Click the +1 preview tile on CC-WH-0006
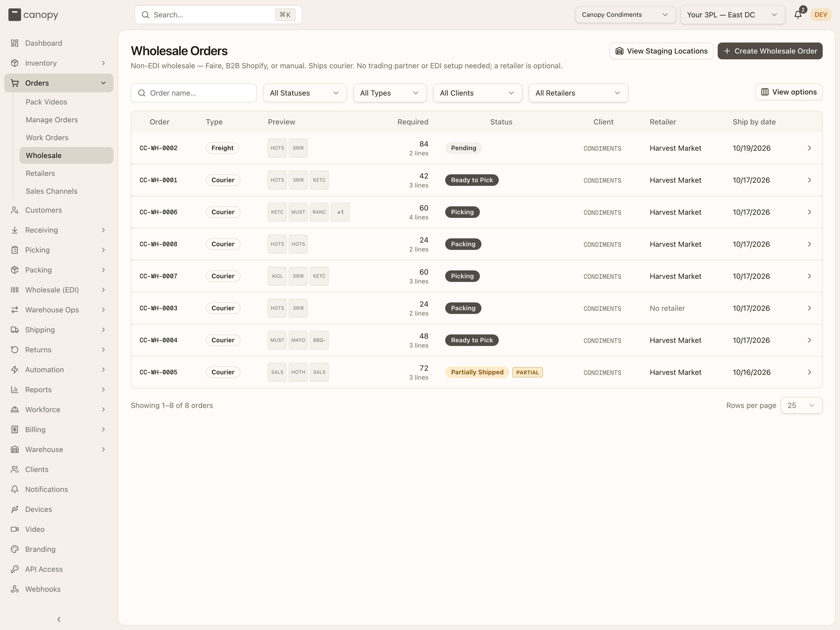This screenshot has height=630, width=840. tap(340, 212)
